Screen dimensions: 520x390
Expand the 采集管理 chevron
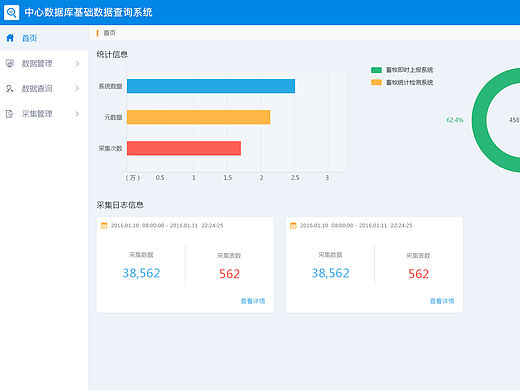[x=77, y=114]
